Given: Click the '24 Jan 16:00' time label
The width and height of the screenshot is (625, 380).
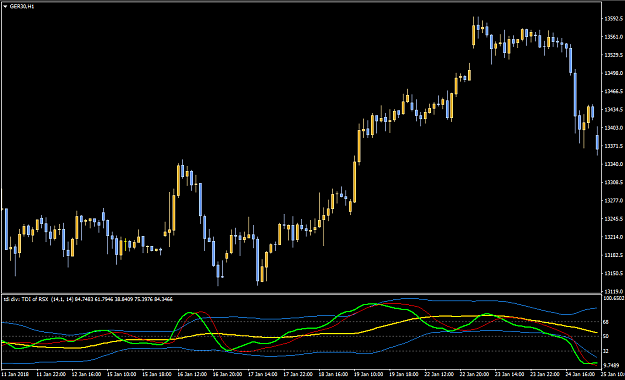Looking at the screenshot, I should coord(580,374).
